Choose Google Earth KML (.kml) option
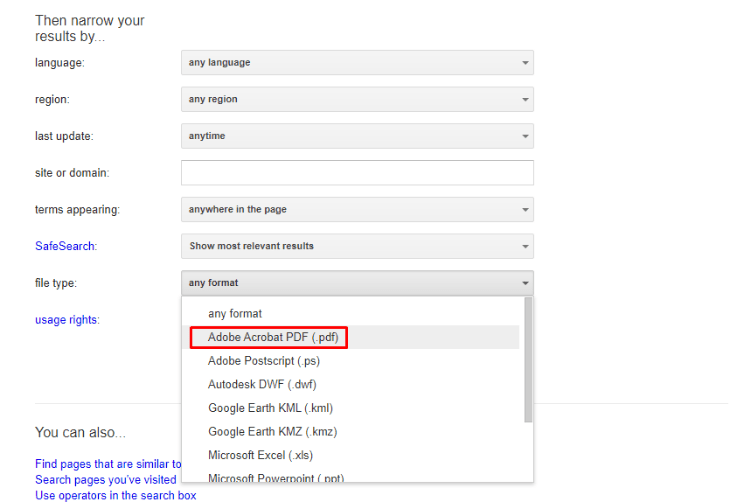The image size is (730, 502). 270,408
